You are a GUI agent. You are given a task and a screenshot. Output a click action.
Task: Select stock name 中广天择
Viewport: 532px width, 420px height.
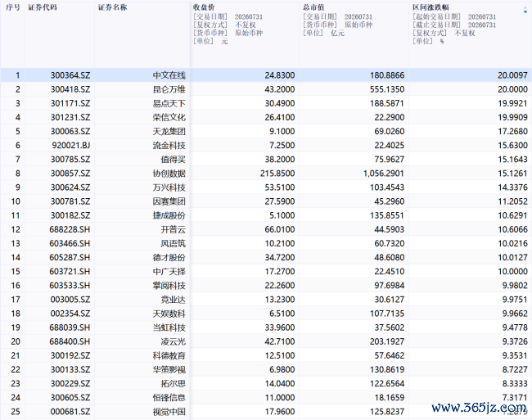tap(169, 272)
